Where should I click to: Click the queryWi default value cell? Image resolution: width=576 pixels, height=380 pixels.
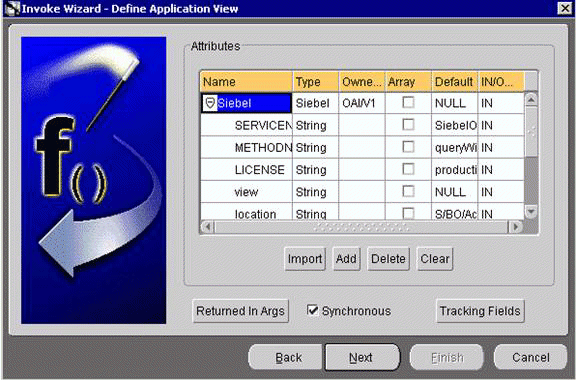(455, 147)
